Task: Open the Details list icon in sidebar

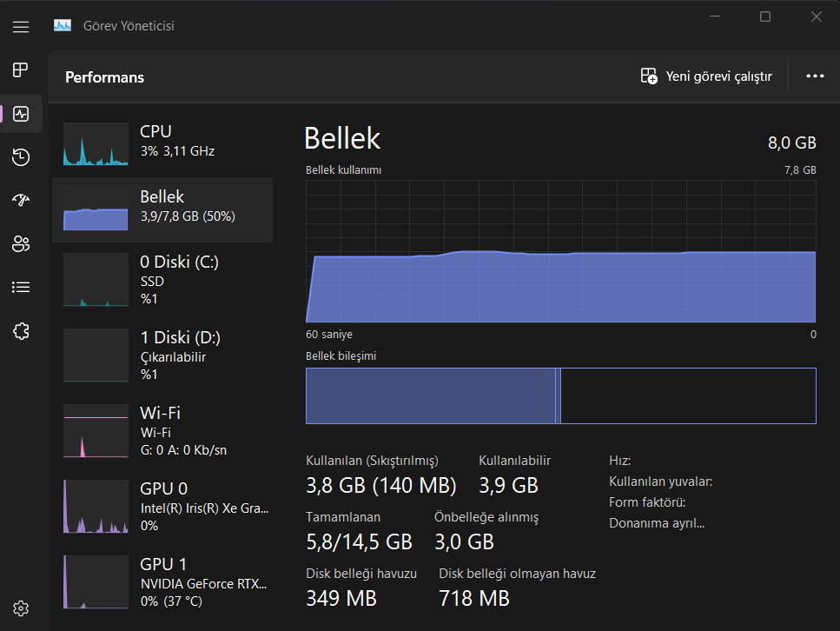Action: (x=21, y=287)
